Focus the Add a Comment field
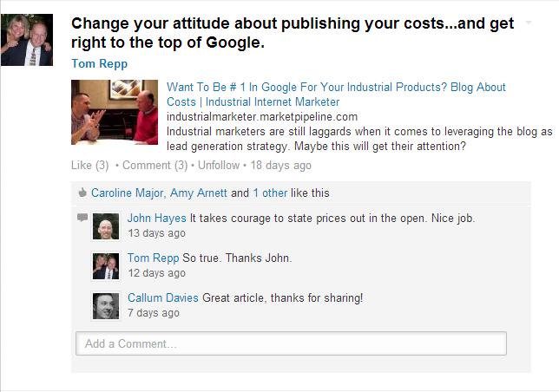The height and width of the screenshot is (392, 559). tap(291, 343)
